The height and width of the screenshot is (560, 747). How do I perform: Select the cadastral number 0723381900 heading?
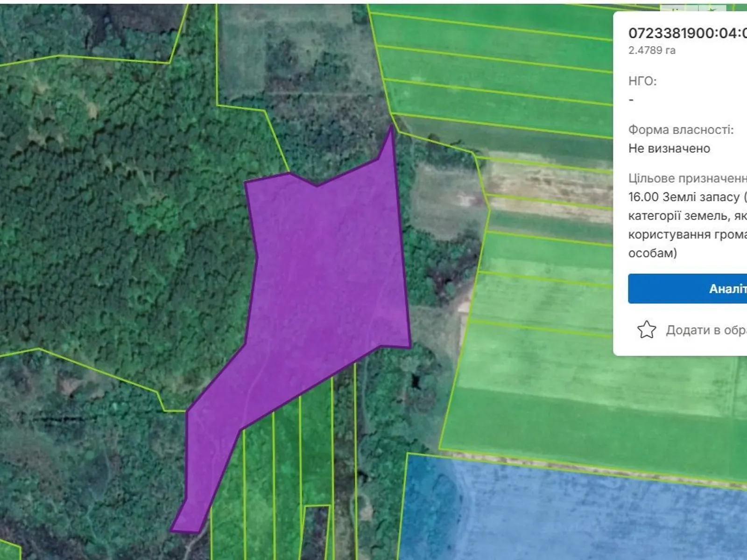[x=687, y=33]
